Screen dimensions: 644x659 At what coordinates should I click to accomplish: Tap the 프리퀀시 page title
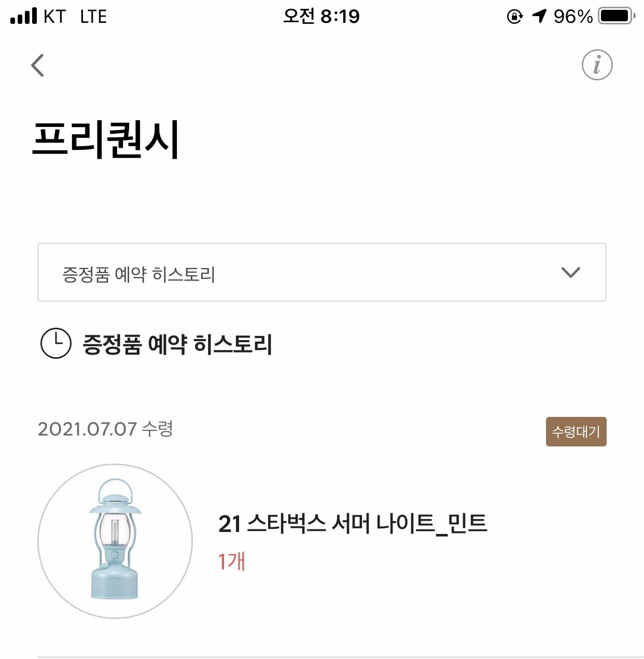(x=106, y=139)
